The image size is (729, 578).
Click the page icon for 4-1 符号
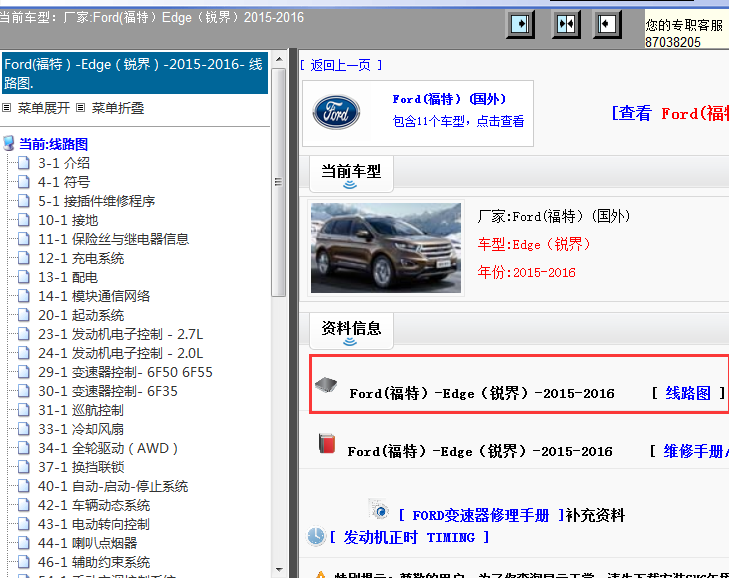23,182
